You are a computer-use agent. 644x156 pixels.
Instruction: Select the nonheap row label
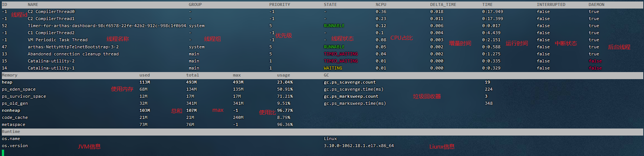point(11,110)
